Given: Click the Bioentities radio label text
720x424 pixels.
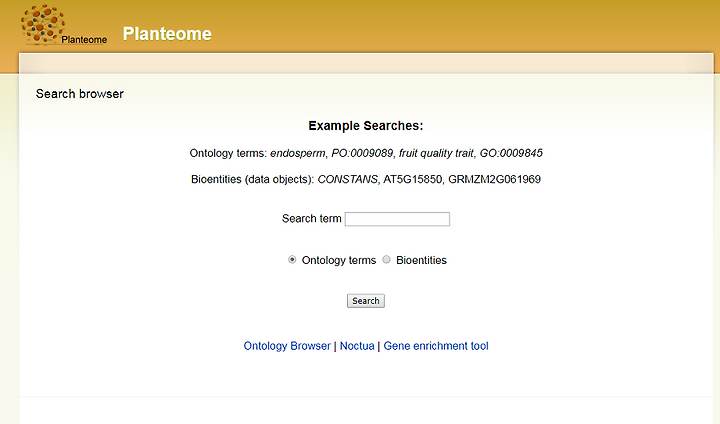Looking at the screenshot, I should [422, 260].
